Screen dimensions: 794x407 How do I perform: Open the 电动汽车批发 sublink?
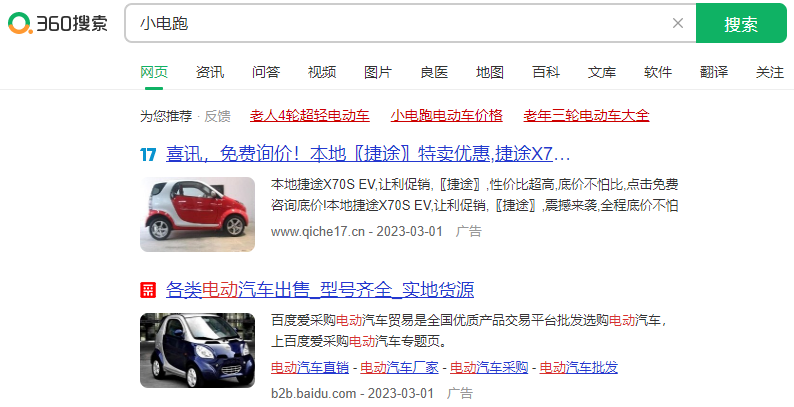point(579,368)
